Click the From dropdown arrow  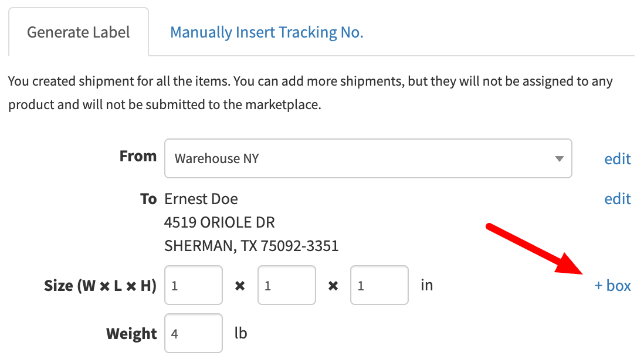pos(559,159)
